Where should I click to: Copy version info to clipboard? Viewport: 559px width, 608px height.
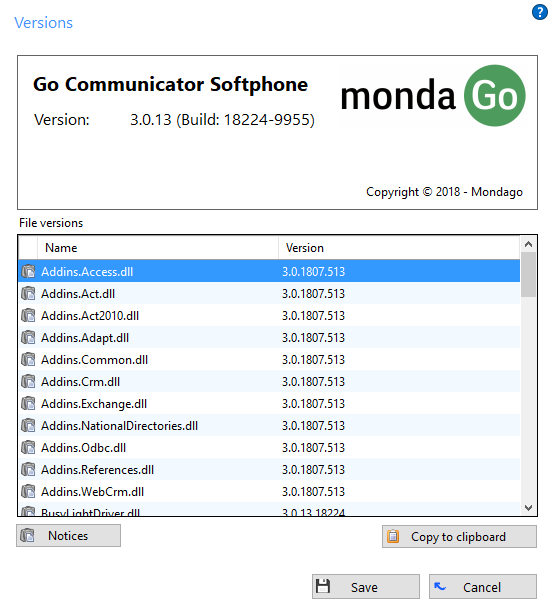pyautogui.click(x=459, y=537)
